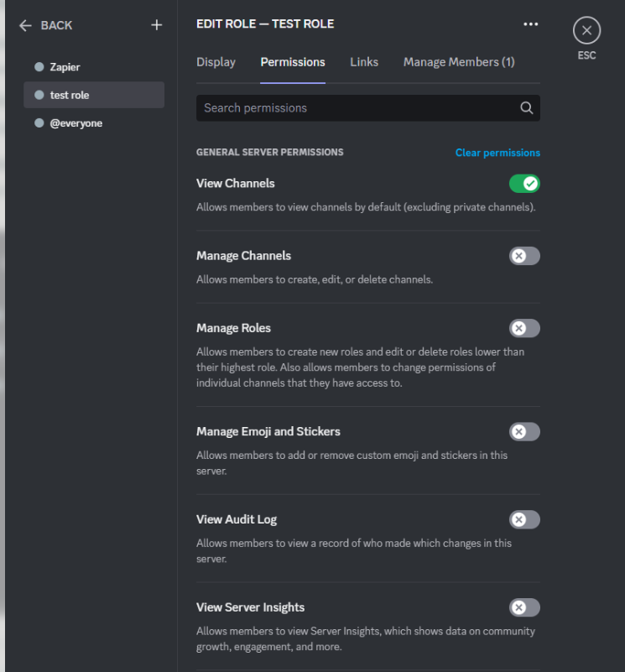Close settings with the ESC circle button

point(586,30)
